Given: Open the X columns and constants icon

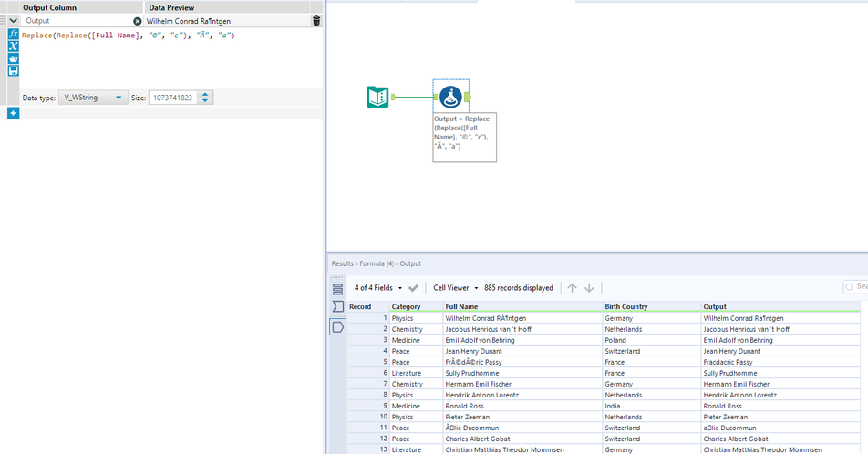Looking at the screenshot, I should point(14,46).
